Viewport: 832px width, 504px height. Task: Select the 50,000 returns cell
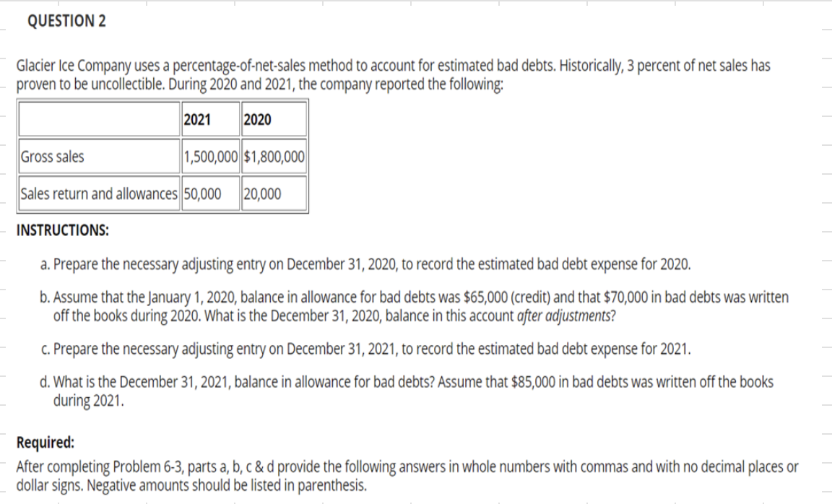tap(211, 194)
